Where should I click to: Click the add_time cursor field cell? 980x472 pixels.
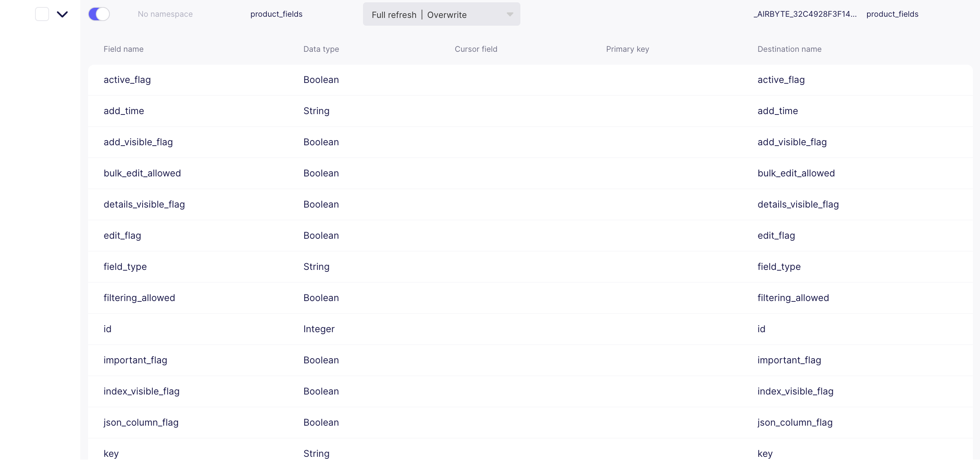point(476,111)
